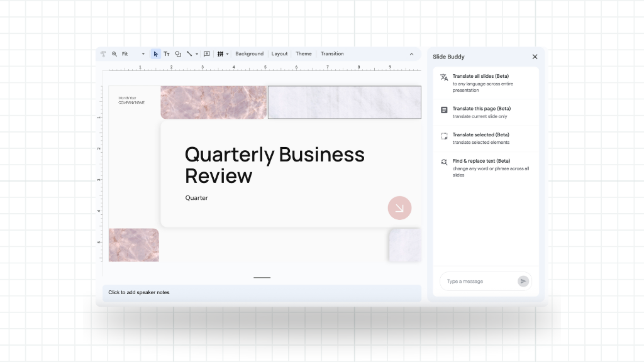Image resolution: width=644 pixels, height=362 pixels.
Task: Click the Type a message field
Action: point(478,282)
